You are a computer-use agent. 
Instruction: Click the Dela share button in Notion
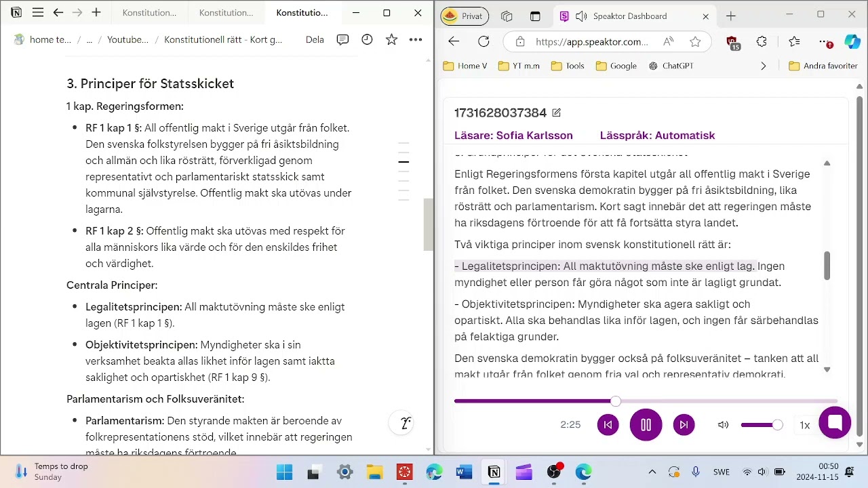(315, 40)
